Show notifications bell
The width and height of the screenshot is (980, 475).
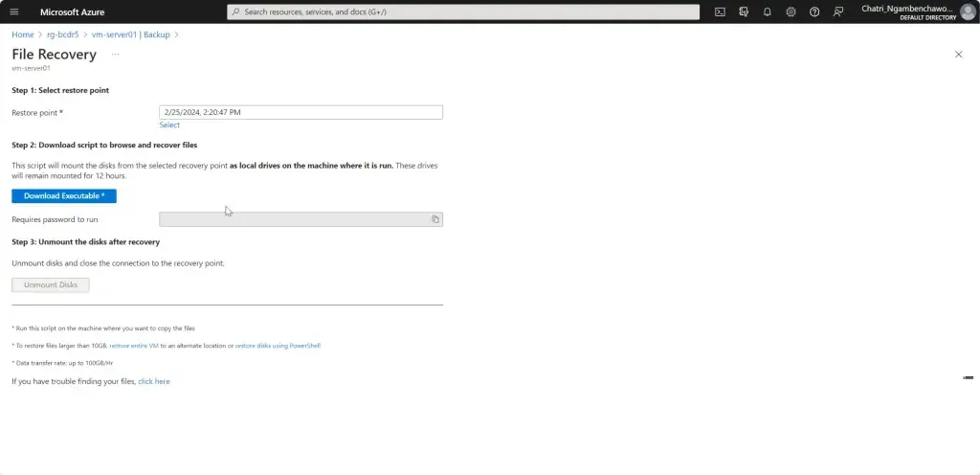[x=767, y=11]
